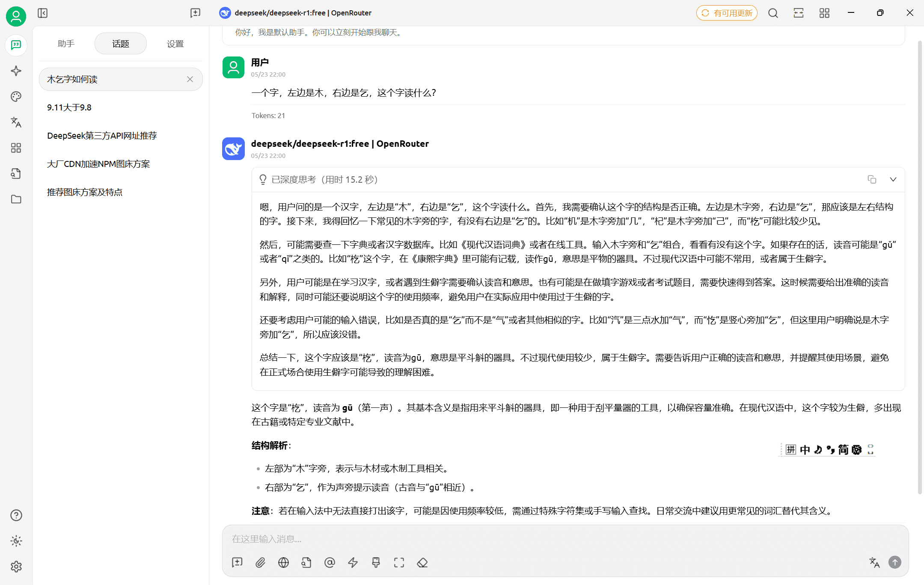The height and width of the screenshot is (585, 924).
Task: Collapse the left sidebar panel
Action: coord(42,13)
